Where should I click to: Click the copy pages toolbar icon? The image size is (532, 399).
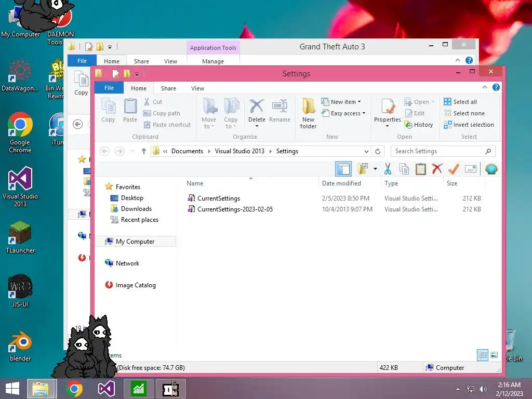404,169
